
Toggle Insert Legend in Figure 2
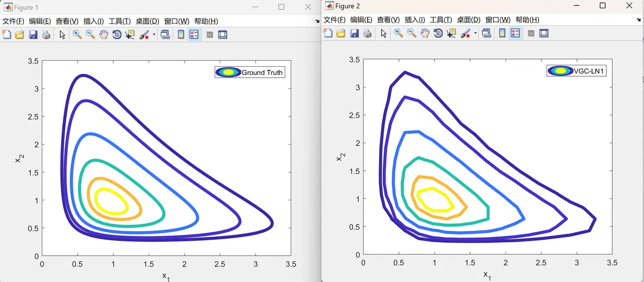click(x=515, y=33)
